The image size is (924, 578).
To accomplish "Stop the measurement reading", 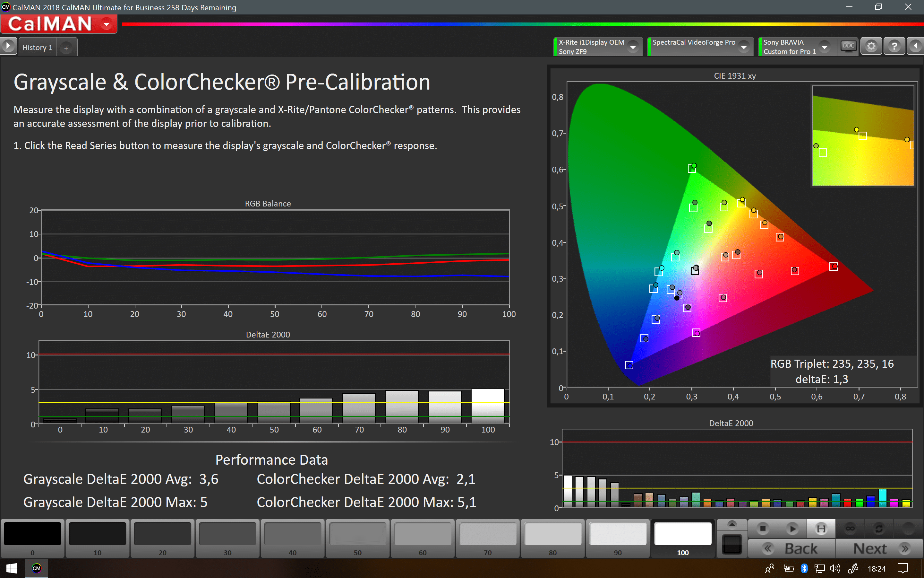I will click(x=763, y=529).
